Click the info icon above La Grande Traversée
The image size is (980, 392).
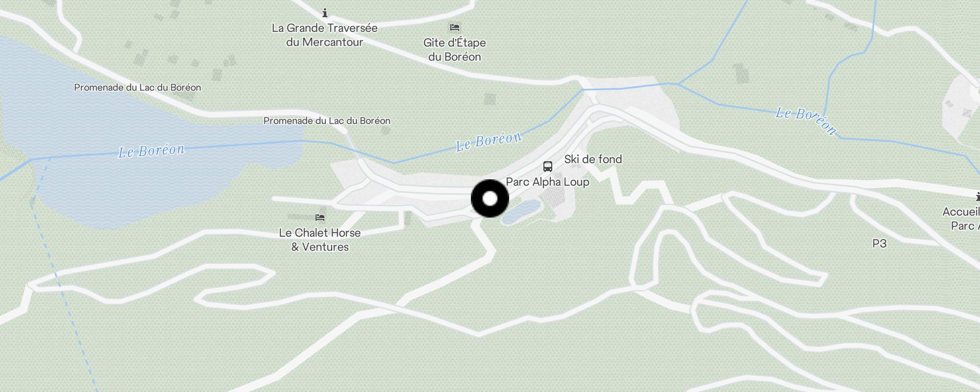pyautogui.click(x=324, y=13)
